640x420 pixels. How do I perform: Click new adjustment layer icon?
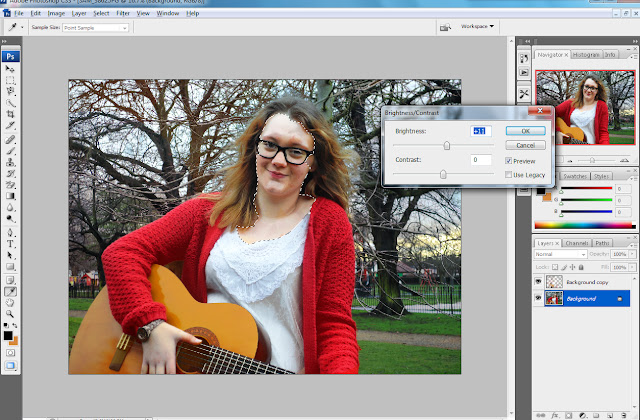click(x=583, y=415)
